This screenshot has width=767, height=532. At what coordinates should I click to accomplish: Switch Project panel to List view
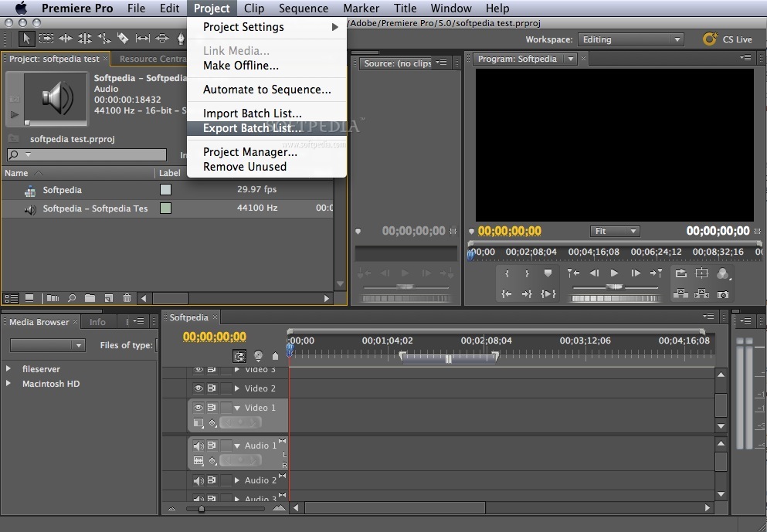(12, 298)
